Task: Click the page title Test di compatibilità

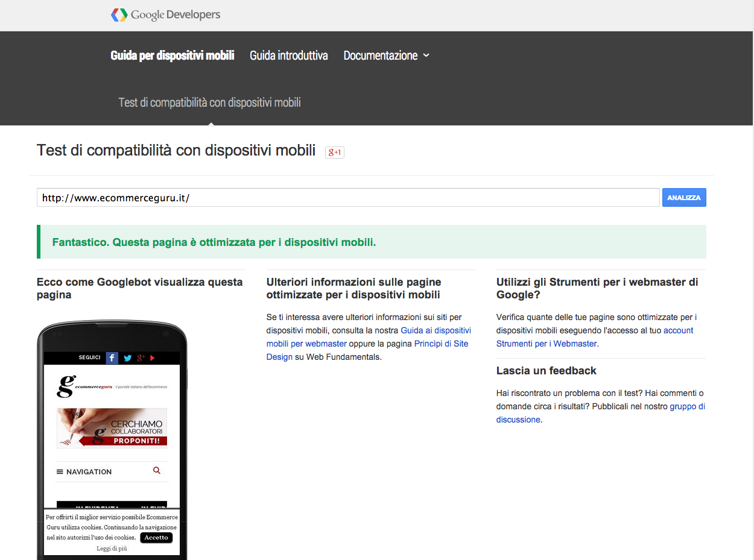Action: [176, 150]
